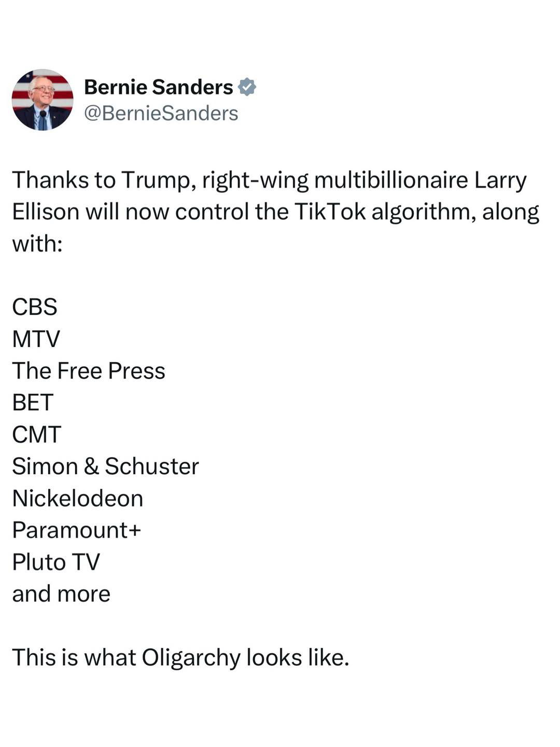Click the "Nickelodeon" entry
Screen dimensions: 560x747
(78, 499)
